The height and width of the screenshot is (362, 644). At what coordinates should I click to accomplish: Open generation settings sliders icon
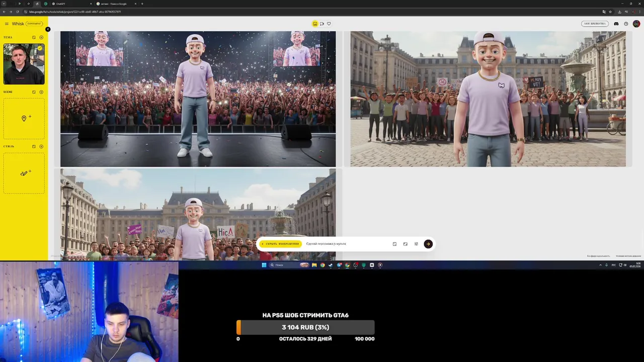[x=416, y=244]
